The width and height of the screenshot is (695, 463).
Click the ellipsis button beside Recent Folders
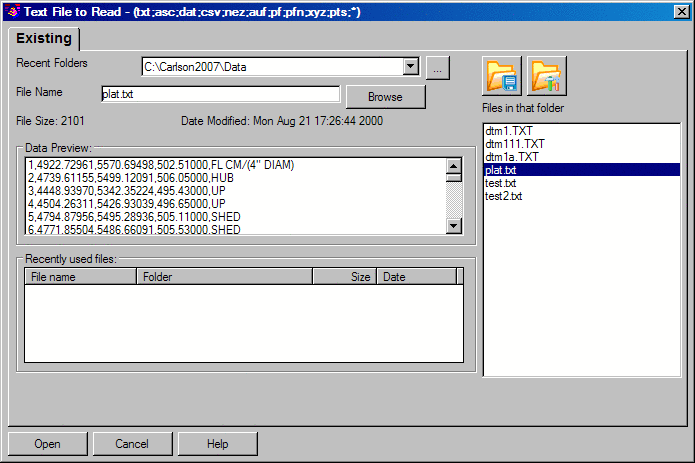coord(438,67)
